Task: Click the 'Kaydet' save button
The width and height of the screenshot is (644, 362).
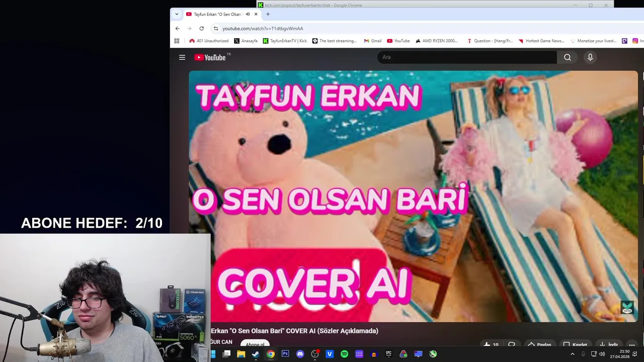Action: (x=575, y=345)
